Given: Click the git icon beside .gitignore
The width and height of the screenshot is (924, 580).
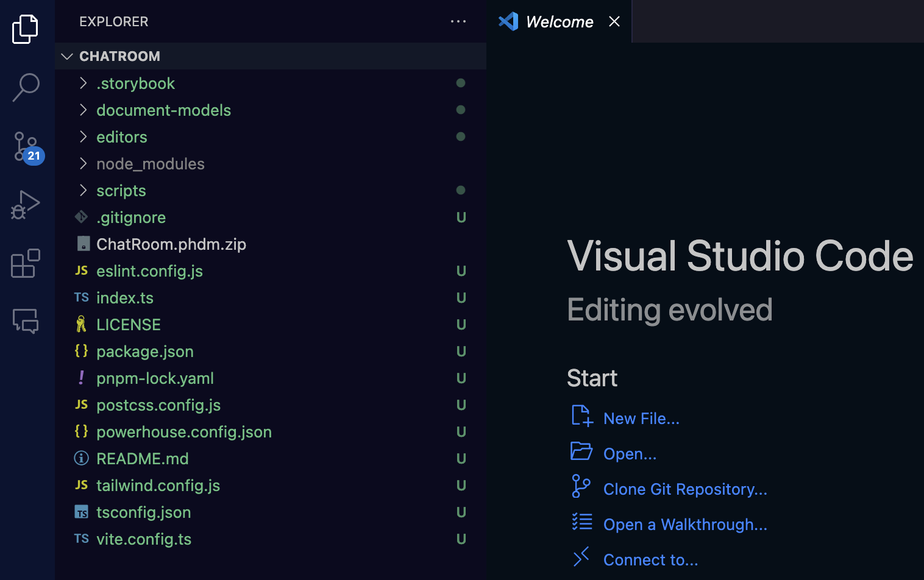Looking at the screenshot, I should point(81,217).
